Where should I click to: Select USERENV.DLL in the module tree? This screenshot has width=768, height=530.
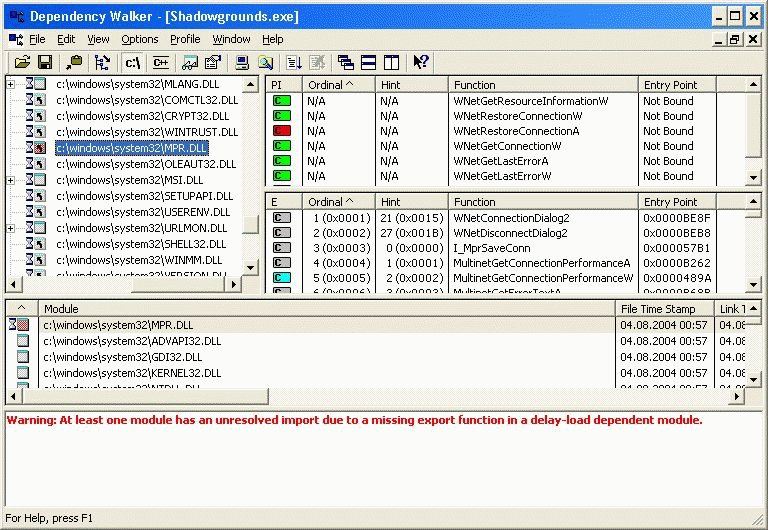click(x=143, y=212)
